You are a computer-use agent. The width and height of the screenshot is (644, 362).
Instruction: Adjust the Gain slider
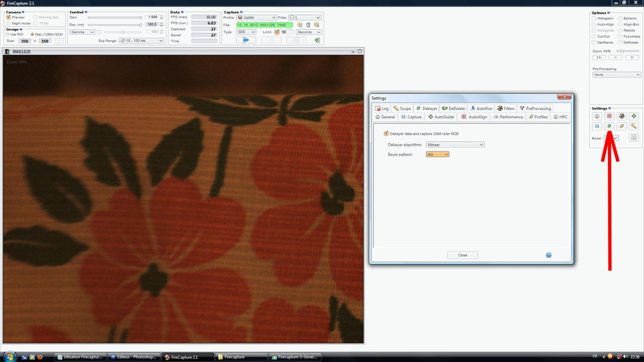[115, 18]
